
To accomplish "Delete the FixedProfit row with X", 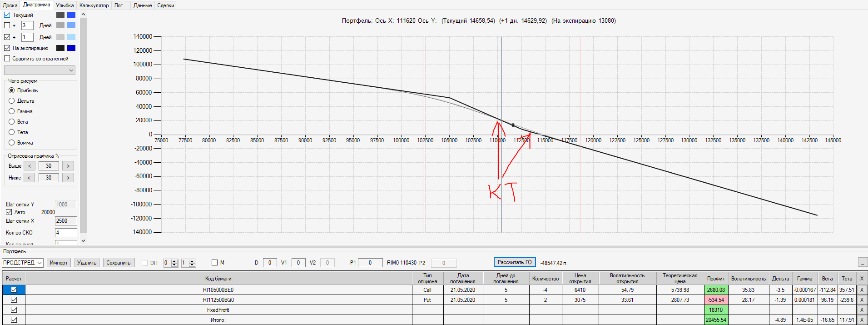I will coord(862,310).
